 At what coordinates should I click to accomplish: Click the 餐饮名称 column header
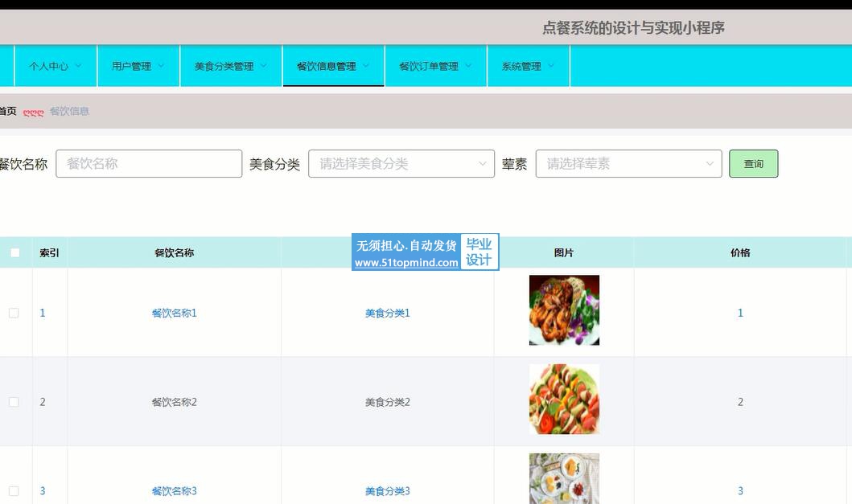pos(175,252)
